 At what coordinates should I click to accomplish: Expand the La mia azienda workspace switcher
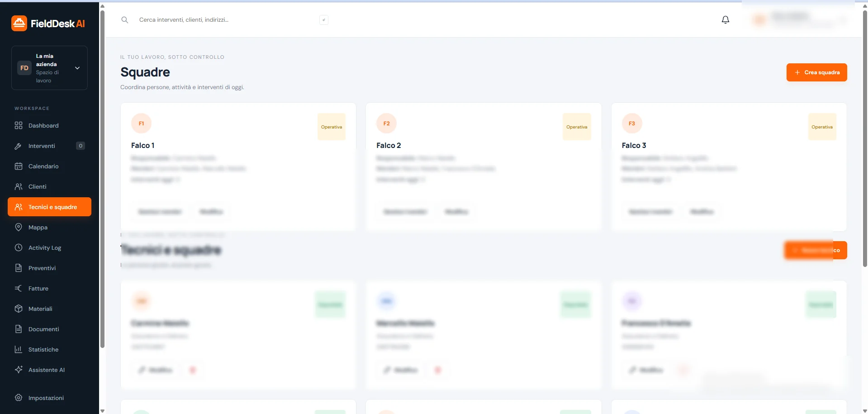click(x=49, y=68)
